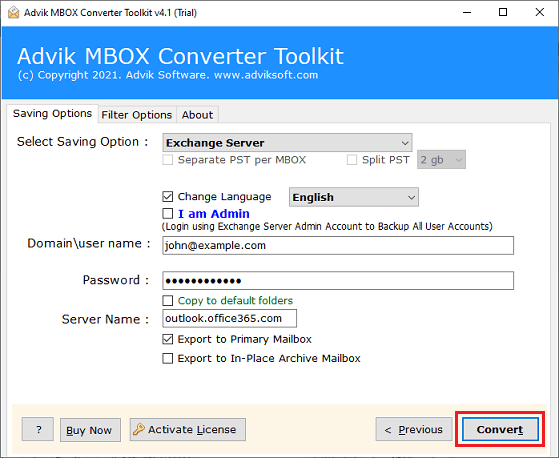Uncheck the Change Language checkbox
Image resolution: width=559 pixels, height=458 pixels.
point(168,196)
